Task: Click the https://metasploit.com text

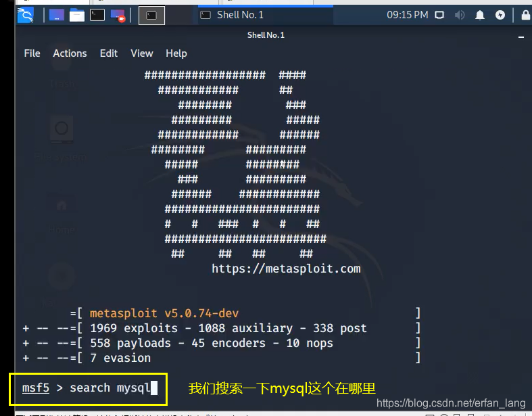Action: click(286, 269)
